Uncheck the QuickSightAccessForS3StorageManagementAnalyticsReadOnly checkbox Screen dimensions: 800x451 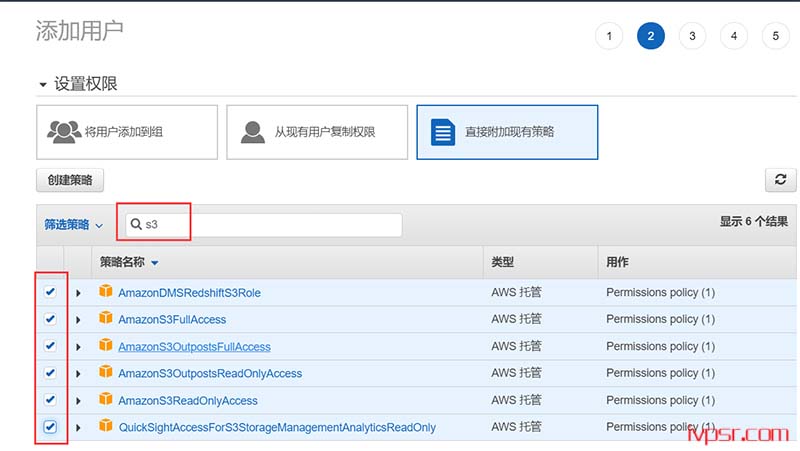50,427
